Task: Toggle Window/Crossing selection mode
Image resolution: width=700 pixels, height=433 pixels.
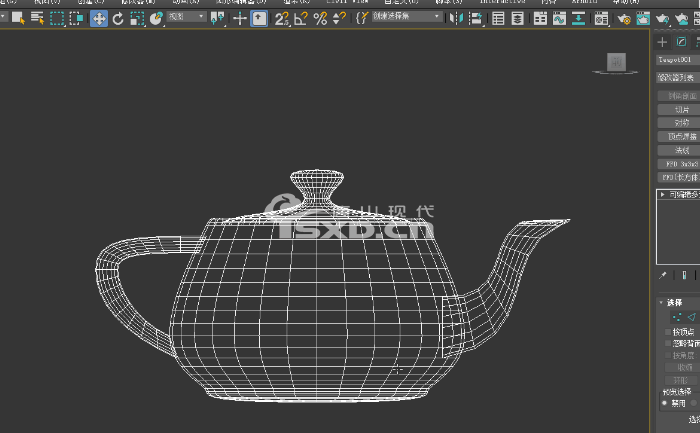Action: tap(76, 18)
